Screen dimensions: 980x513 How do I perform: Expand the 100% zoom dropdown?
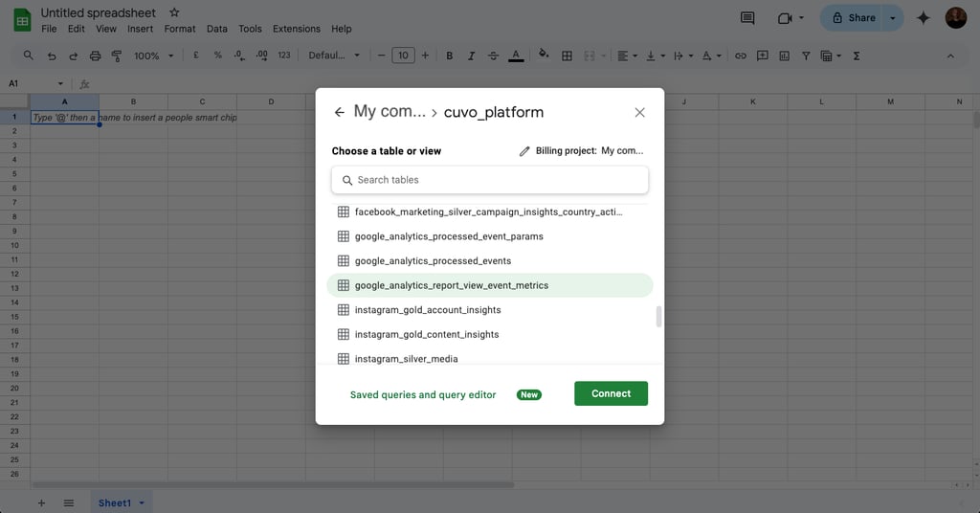coord(153,56)
